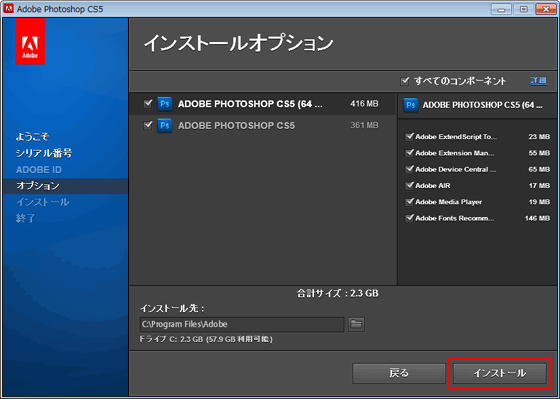Screen dimensions: 560x399
Task: Select the オプション step in sidebar
Action: point(38,186)
